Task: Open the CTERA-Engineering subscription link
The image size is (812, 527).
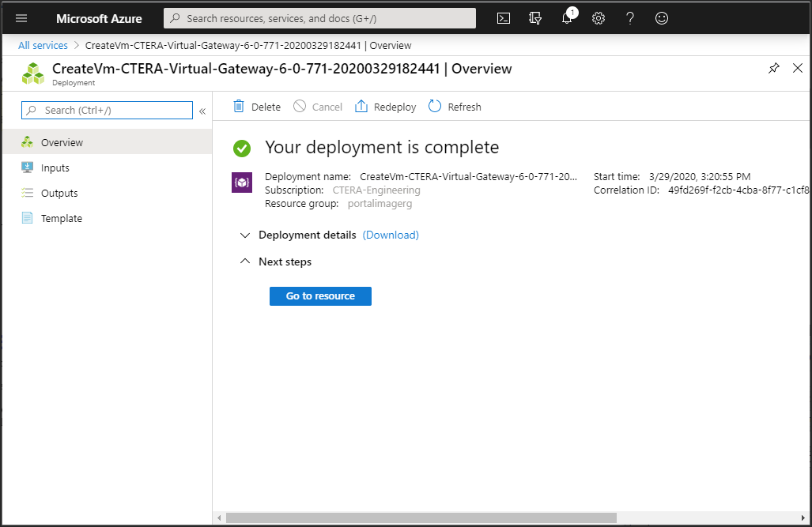Action: [x=376, y=190]
